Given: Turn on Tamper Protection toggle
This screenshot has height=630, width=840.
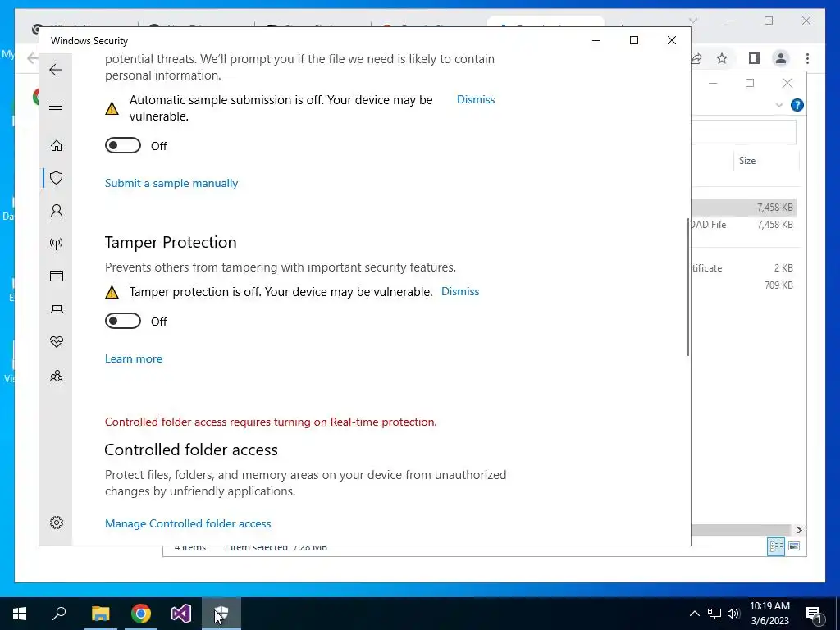Looking at the screenshot, I should click(x=123, y=321).
